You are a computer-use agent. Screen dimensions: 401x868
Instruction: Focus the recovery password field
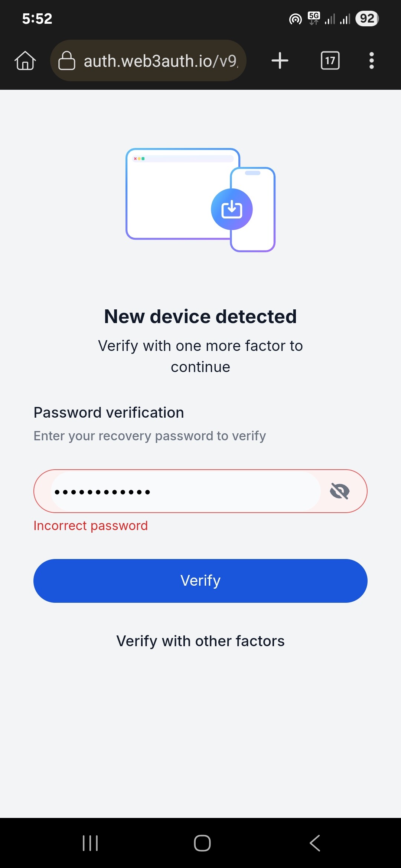click(186, 491)
